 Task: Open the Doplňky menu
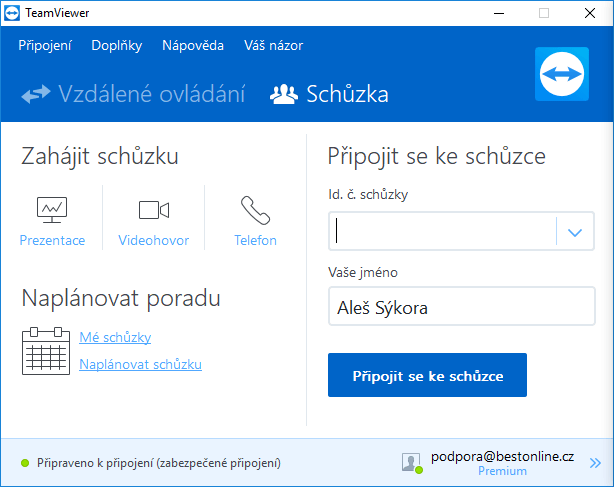coord(117,45)
